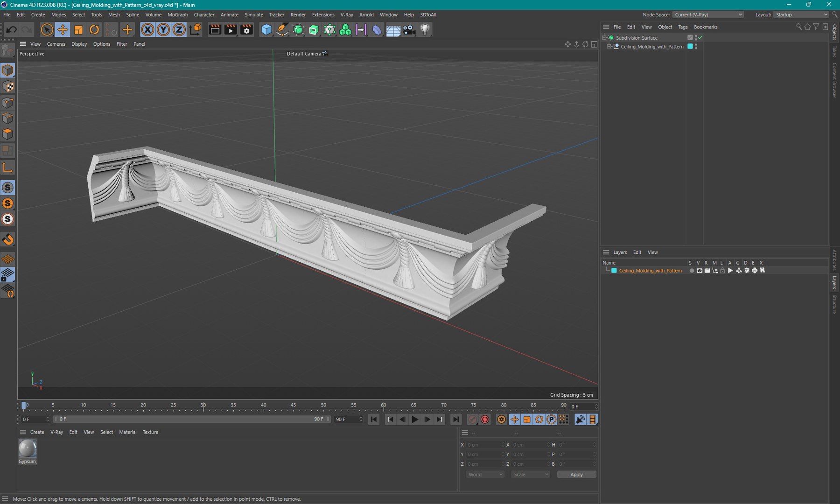
Task: Toggle Z axis lock
Action: pyautogui.click(x=179, y=30)
